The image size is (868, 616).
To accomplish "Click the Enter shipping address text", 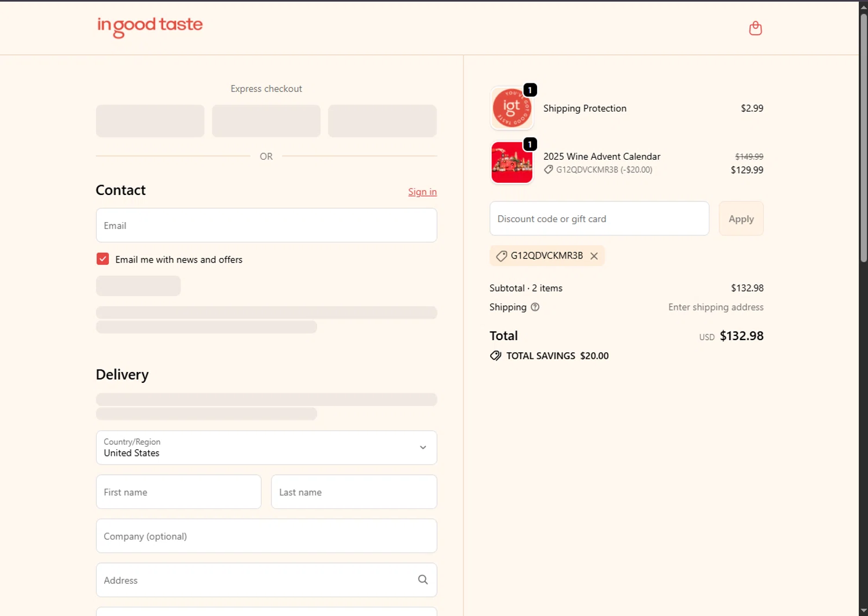I will pos(716,307).
